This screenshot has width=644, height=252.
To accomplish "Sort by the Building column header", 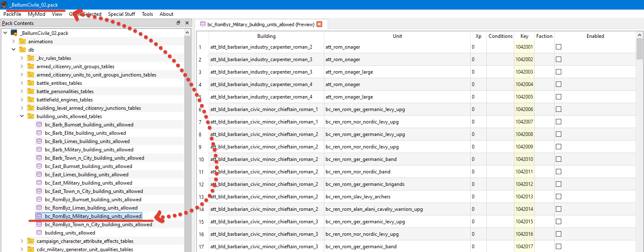I will click(266, 36).
